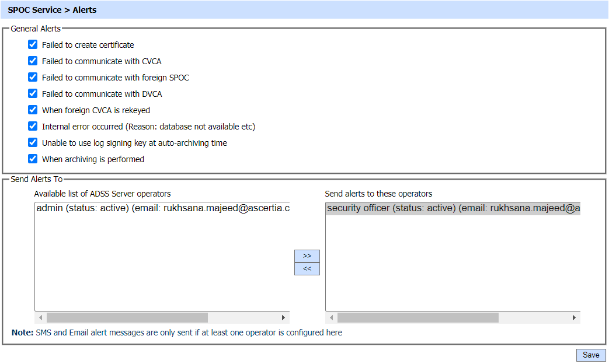
Task: Click available operators horizontal scrollbar thumb
Action: pyautogui.click(x=127, y=318)
